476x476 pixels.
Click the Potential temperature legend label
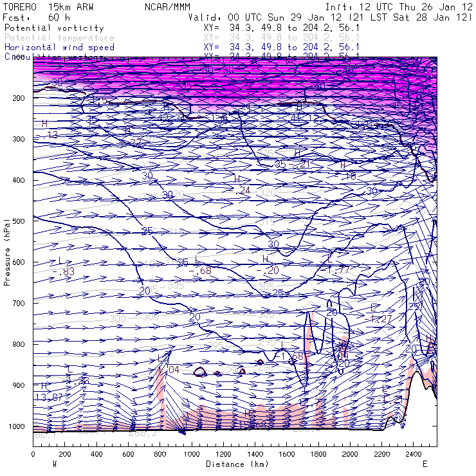pyautogui.click(x=59, y=38)
